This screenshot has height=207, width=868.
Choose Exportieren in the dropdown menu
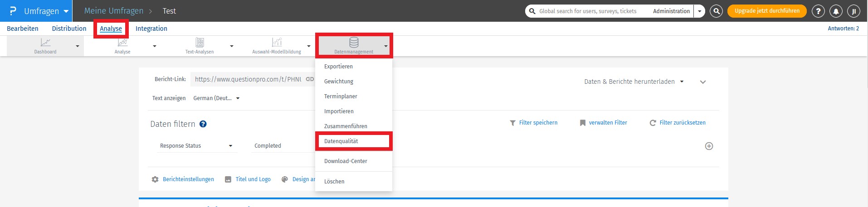pos(338,67)
